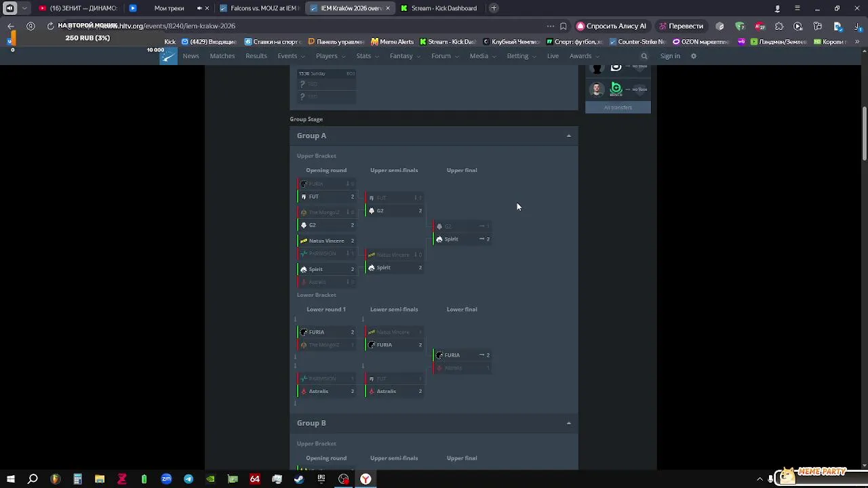Expand the Stats dropdown menu
The width and height of the screenshot is (868, 488).
(x=368, y=56)
